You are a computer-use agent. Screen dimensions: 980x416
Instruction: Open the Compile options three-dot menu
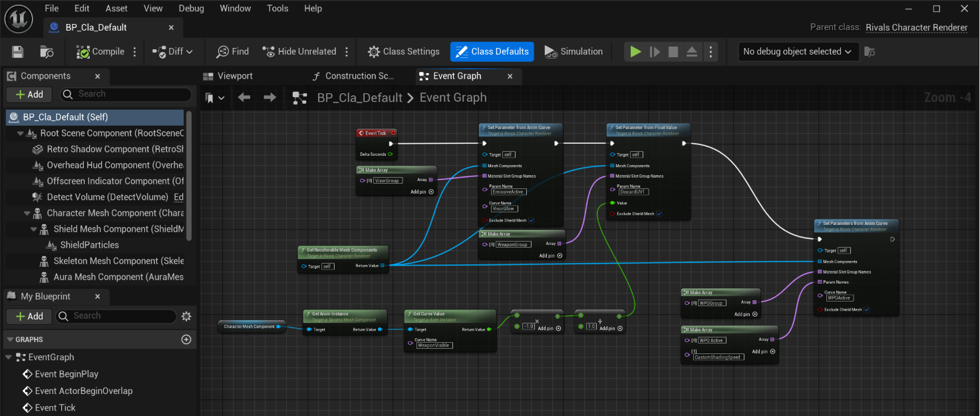135,51
